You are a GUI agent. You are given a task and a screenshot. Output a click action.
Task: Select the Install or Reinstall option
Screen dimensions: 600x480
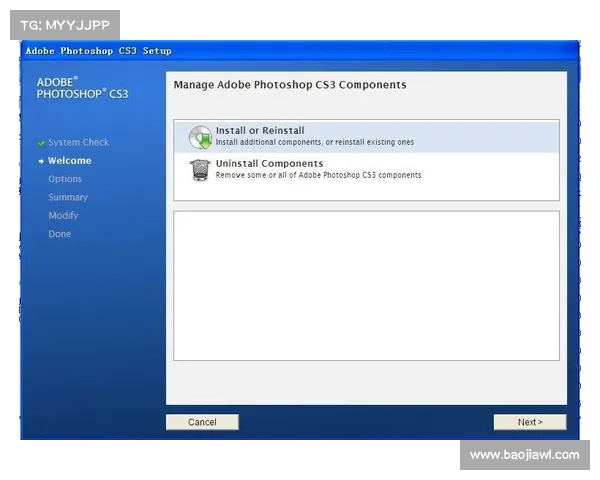pyautogui.click(x=366, y=137)
